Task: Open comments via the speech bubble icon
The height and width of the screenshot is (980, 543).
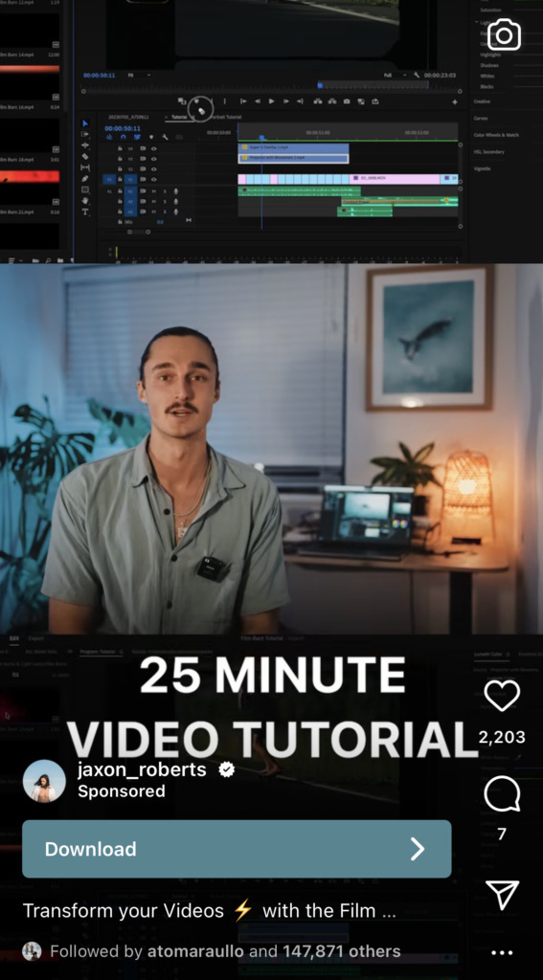Action: 503,794
